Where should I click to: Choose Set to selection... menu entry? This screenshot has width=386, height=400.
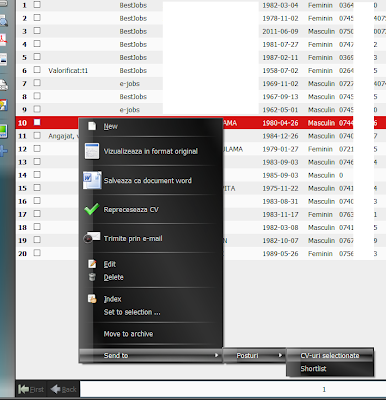[x=132, y=312]
